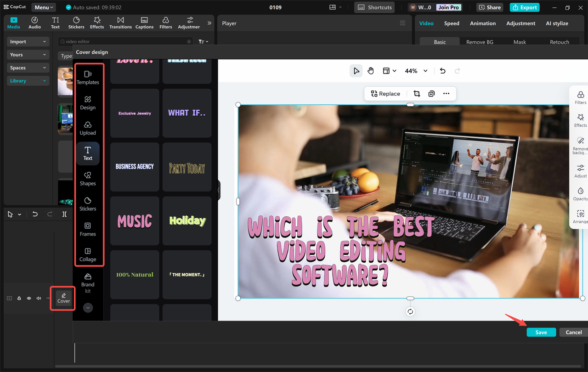This screenshot has height=372, width=588.
Task: Open the Captions panel
Action: 144,23
